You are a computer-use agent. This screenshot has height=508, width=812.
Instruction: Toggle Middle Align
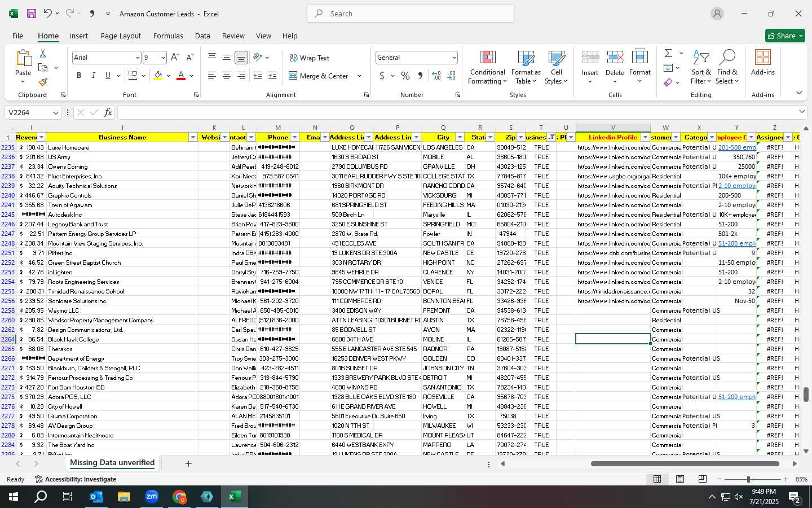(227, 57)
